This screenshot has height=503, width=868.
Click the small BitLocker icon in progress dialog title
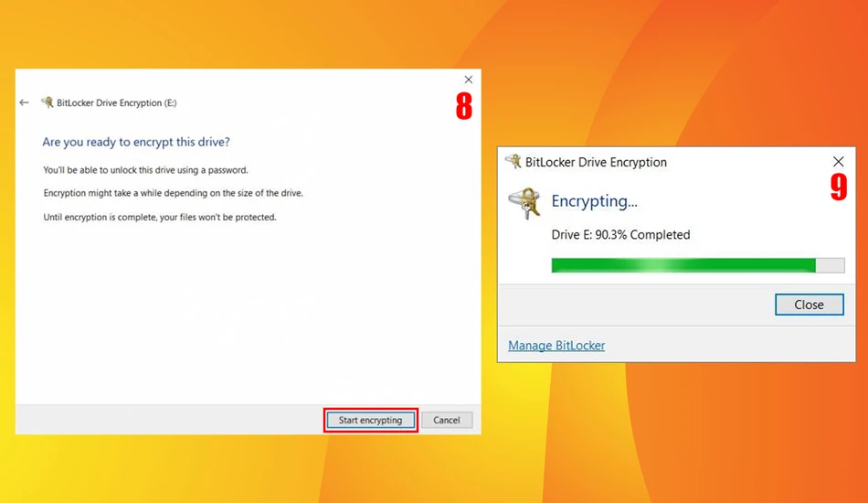pyautogui.click(x=513, y=161)
